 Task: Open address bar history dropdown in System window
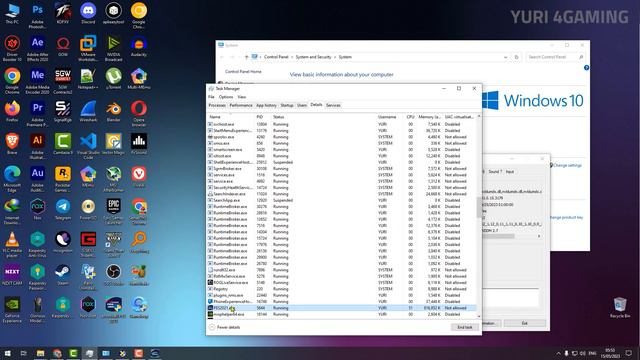point(505,57)
